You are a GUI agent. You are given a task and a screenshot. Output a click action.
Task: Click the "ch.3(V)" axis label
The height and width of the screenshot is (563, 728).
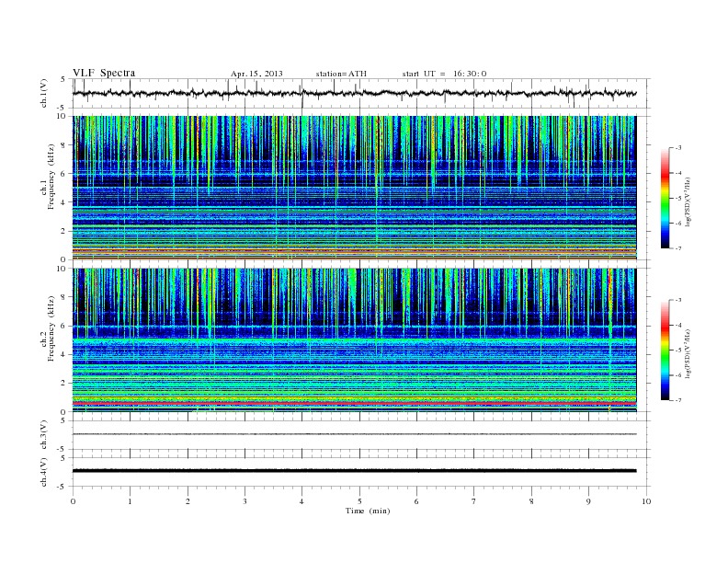coord(44,435)
